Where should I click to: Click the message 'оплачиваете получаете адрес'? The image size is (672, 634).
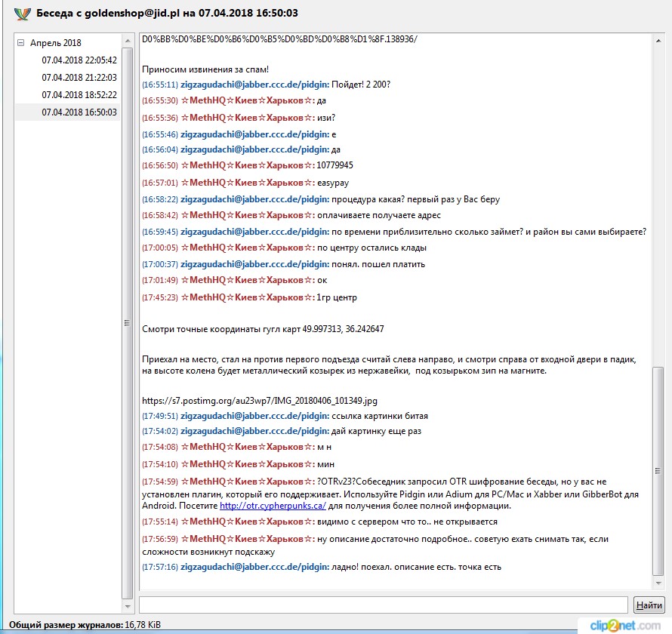tap(379, 215)
